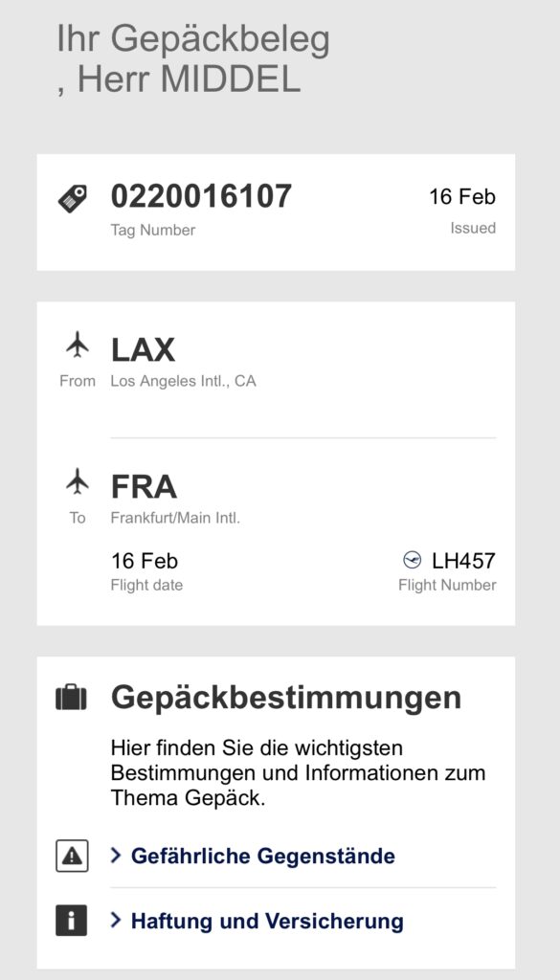Click the info icon next to Haftung
Image resolution: width=560 pixels, height=980 pixels.
click(71, 921)
